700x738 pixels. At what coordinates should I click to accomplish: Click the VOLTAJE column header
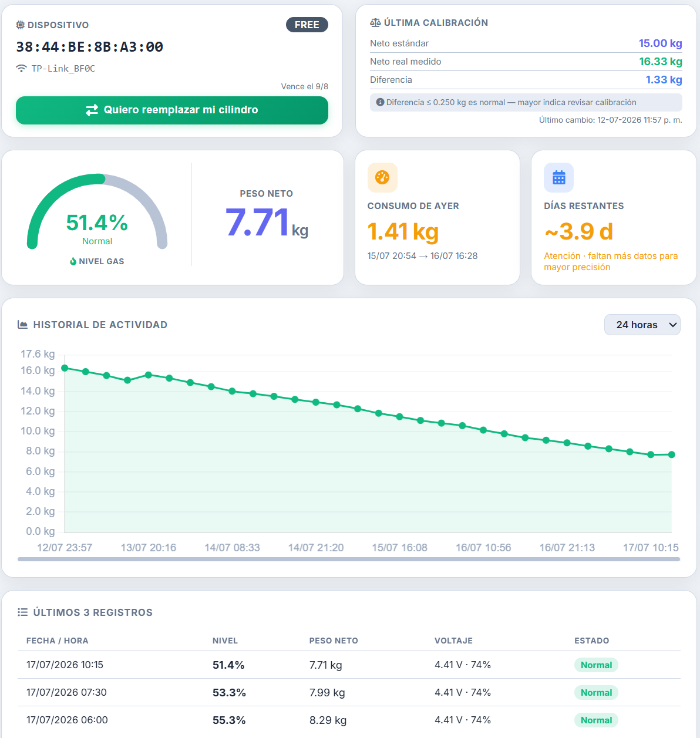tap(453, 641)
